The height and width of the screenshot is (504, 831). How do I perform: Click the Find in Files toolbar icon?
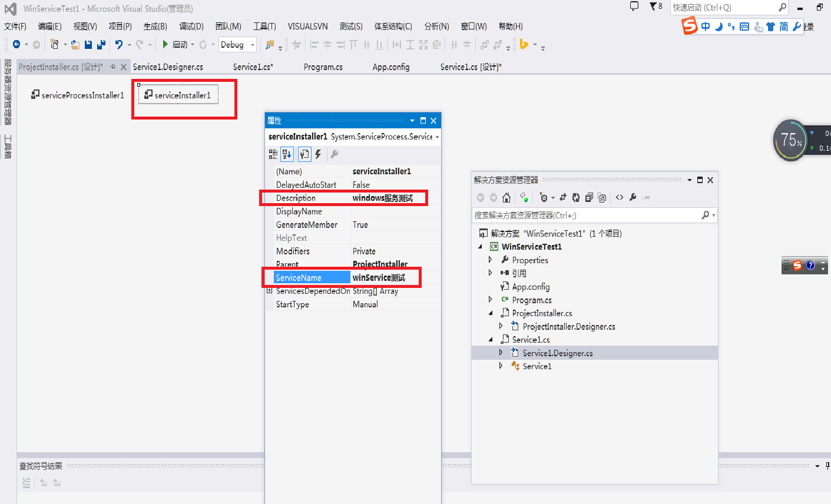coord(270,45)
